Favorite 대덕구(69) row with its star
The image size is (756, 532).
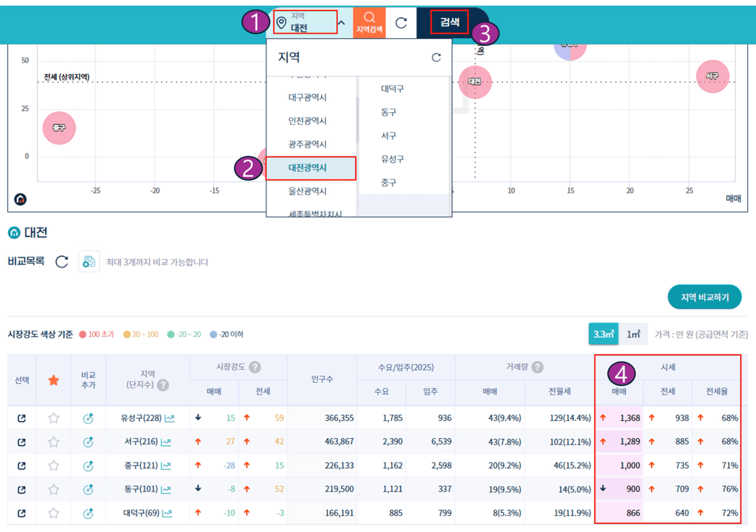pyautogui.click(x=54, y=513)
